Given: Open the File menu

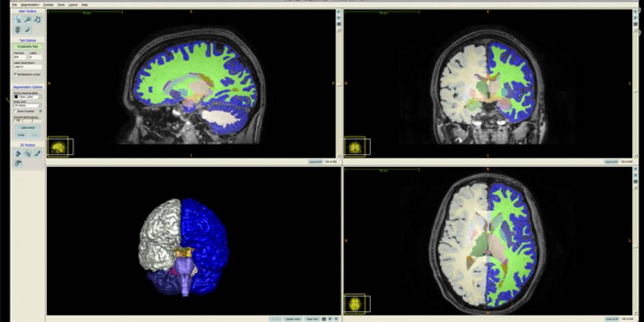Looking at the screenshot, I should [14, 4].
